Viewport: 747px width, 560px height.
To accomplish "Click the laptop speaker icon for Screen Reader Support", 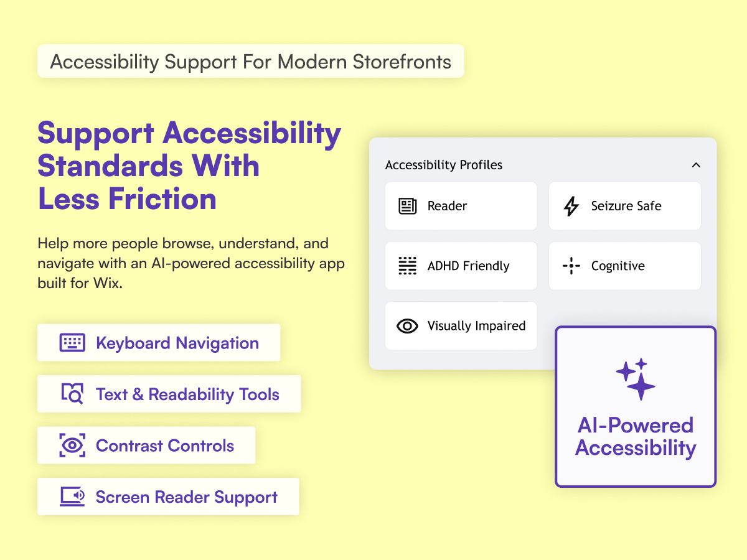I will point(72,497).
